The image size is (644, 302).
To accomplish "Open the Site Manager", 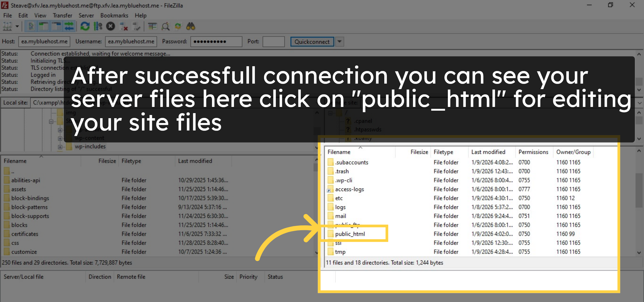I will coord(7,26).
